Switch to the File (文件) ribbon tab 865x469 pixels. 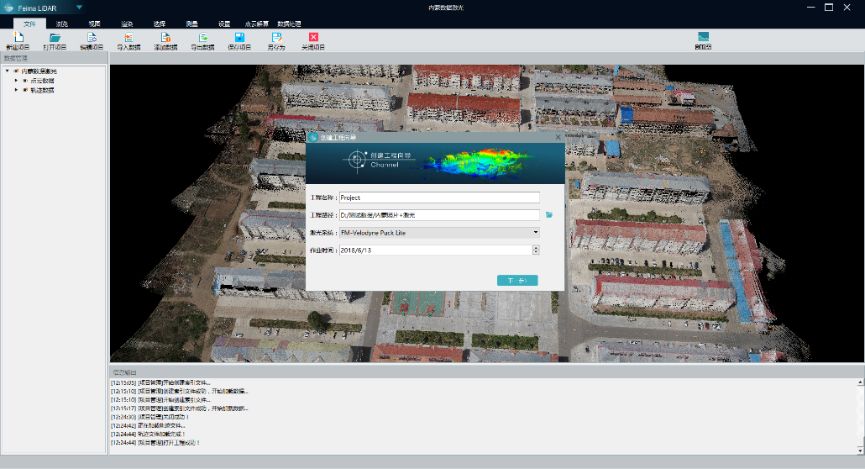(29, 22)
